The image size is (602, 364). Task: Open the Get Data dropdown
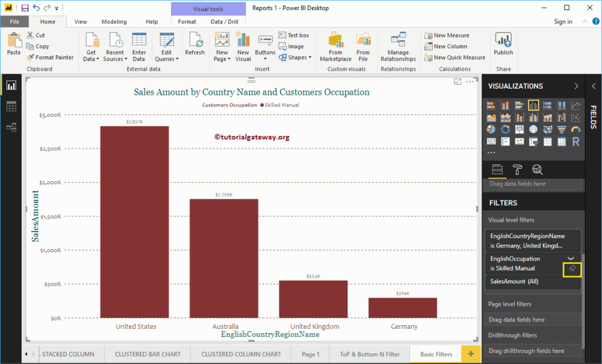pos(91,47)
